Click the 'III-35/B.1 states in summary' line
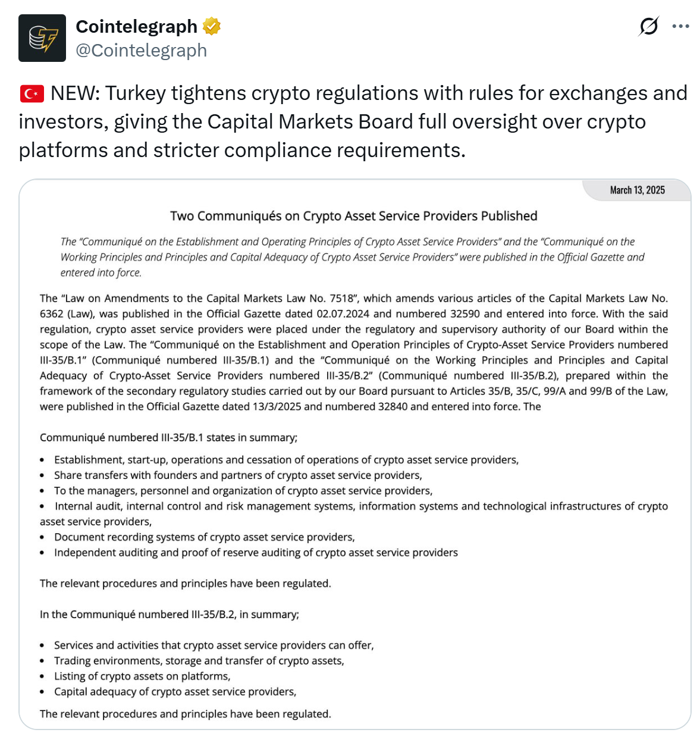The width and height of the screenshot is (700, 742). 168,437
